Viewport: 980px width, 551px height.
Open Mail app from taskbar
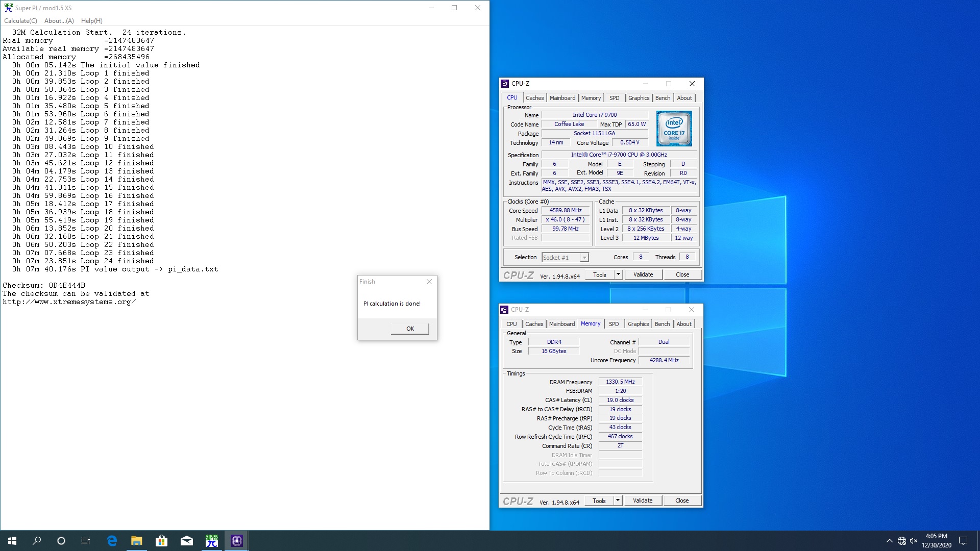(187, 541)
